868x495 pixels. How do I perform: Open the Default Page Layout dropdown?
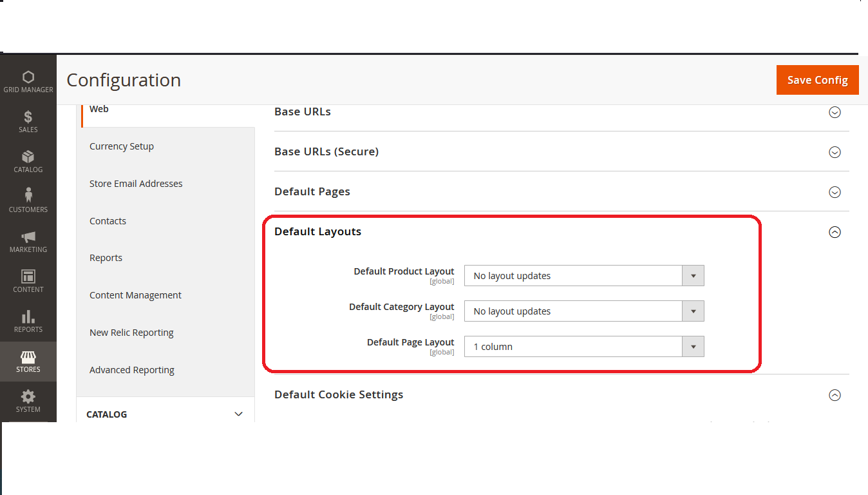click(583, 347)
